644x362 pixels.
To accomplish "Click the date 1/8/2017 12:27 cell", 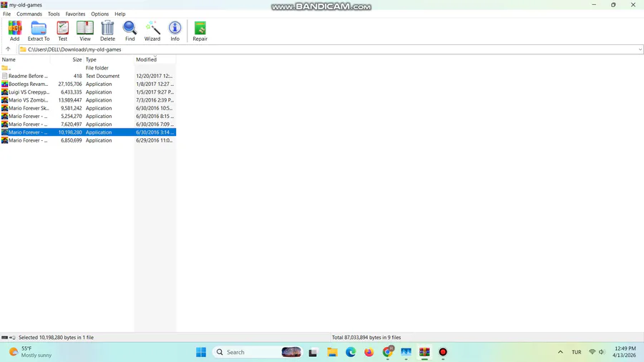I will 155,84.
